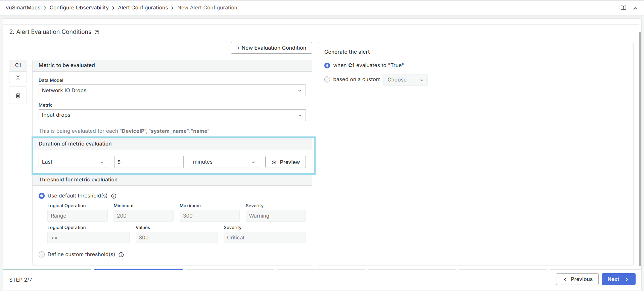Collapse condition C1 using the collapse icon
Screen dimensions: 644x291
click(18, 77)
